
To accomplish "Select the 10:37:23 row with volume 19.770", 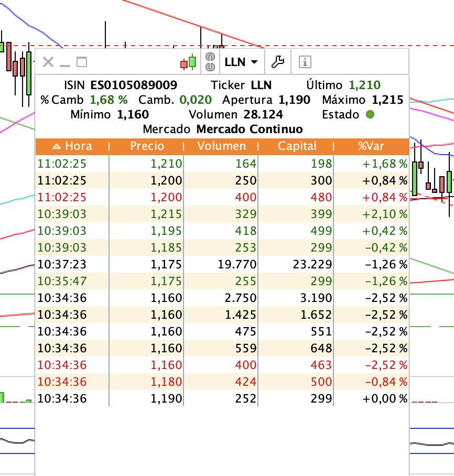I will point(222,264).
